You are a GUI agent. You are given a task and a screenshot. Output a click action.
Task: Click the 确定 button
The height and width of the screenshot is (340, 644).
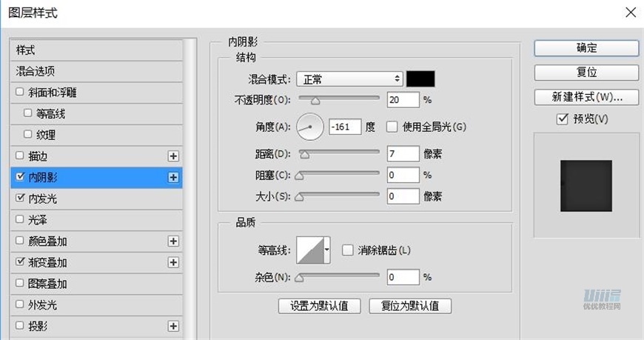coord(586,48)
